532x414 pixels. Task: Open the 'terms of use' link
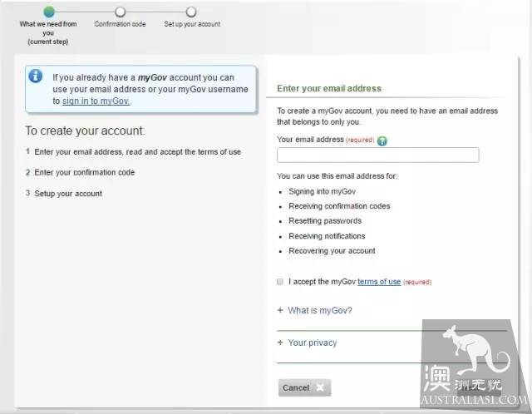[x=379, y=282]
